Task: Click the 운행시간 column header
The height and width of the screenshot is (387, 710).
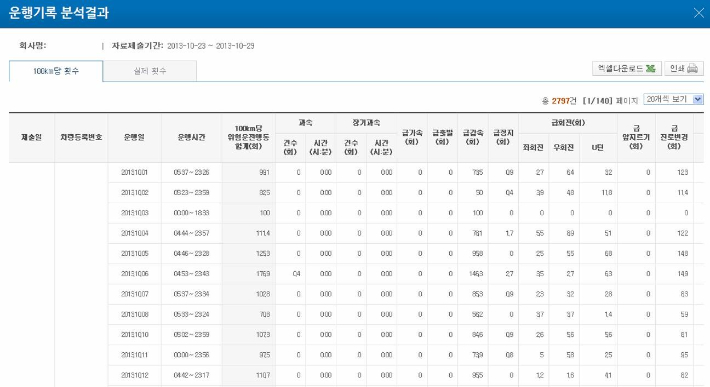Action: [192, 137]
